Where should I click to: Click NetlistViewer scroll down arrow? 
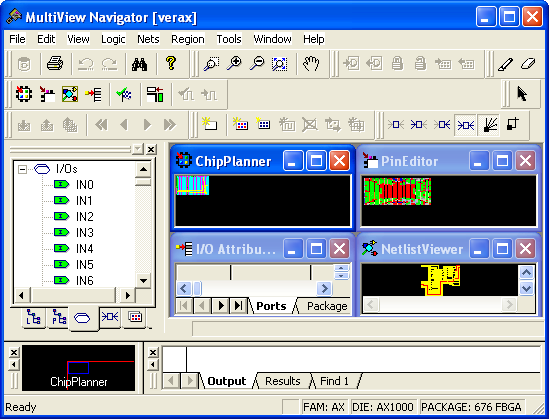[x=526, y=288]
